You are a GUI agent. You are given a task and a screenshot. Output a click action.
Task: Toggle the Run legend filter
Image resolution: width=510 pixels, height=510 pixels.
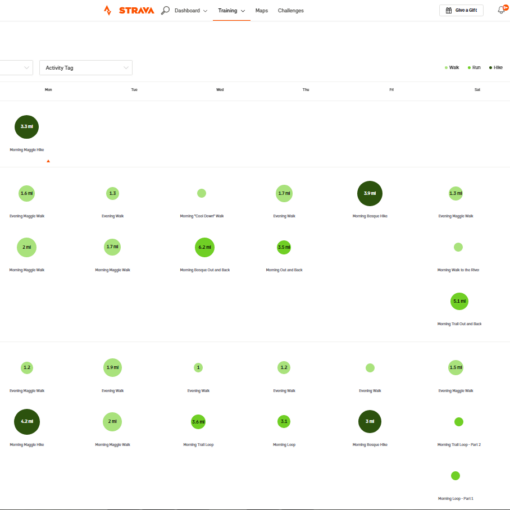point(474,68)
